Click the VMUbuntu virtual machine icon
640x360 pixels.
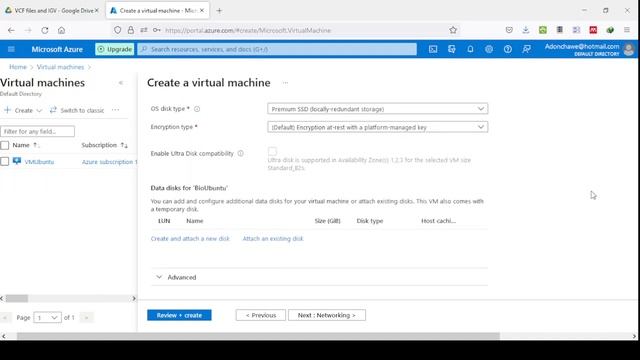pyautogui.click(x=17, y=161)
